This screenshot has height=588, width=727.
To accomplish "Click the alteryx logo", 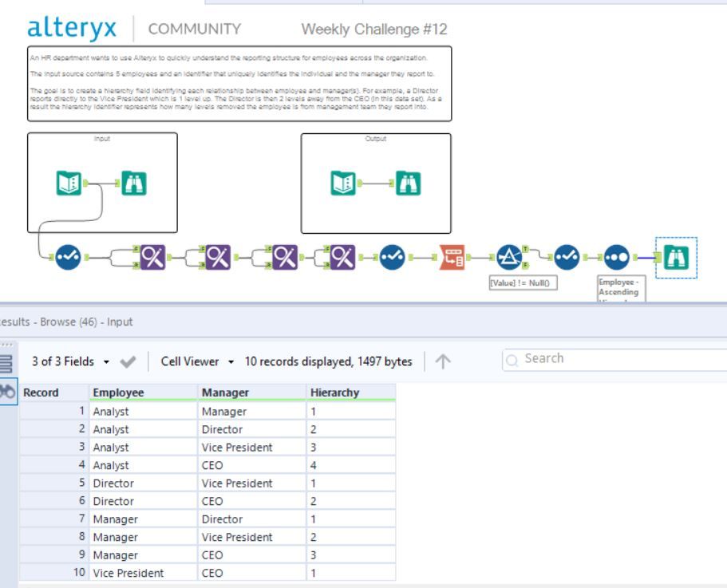I will click(72, 28).
